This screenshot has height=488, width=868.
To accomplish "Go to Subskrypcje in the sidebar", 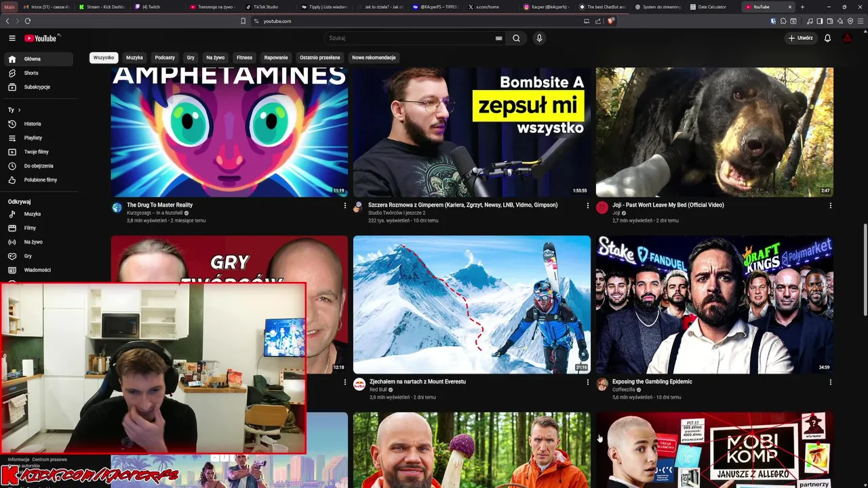I will point(38,87).
